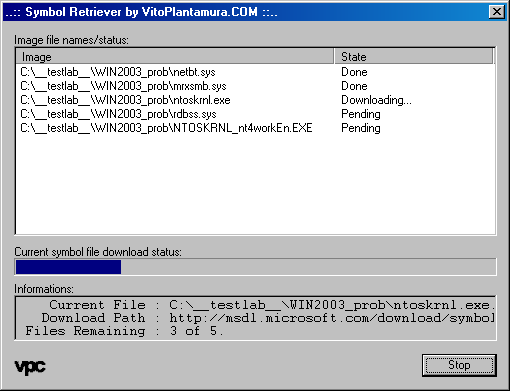Click the Downloading... state for ntoskrnl.exe
Screen dimensions: 510x391
(376, 100)
